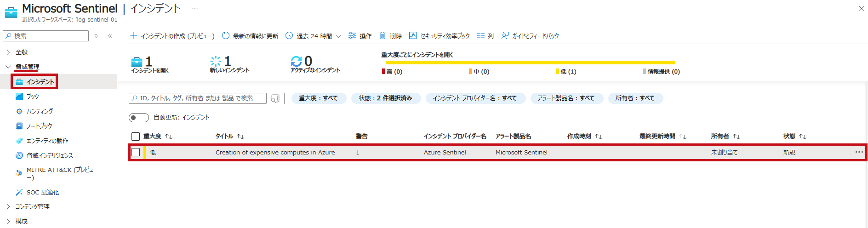Open セキュリティ効率ブック
The image size is (868, 228).
click(440, 36)
